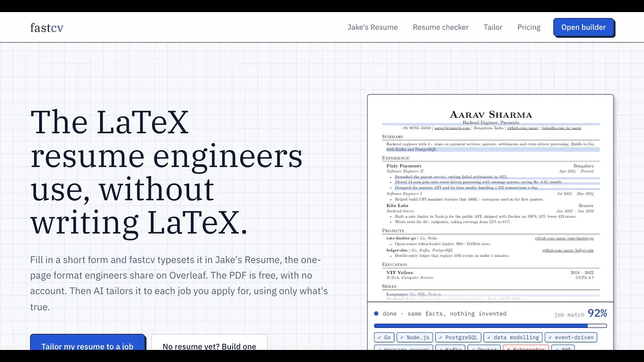The height and width of the screenshot is (362, 644).
Task: Click the aarav@example.com email in resume
Action: [x=452, y=128]
